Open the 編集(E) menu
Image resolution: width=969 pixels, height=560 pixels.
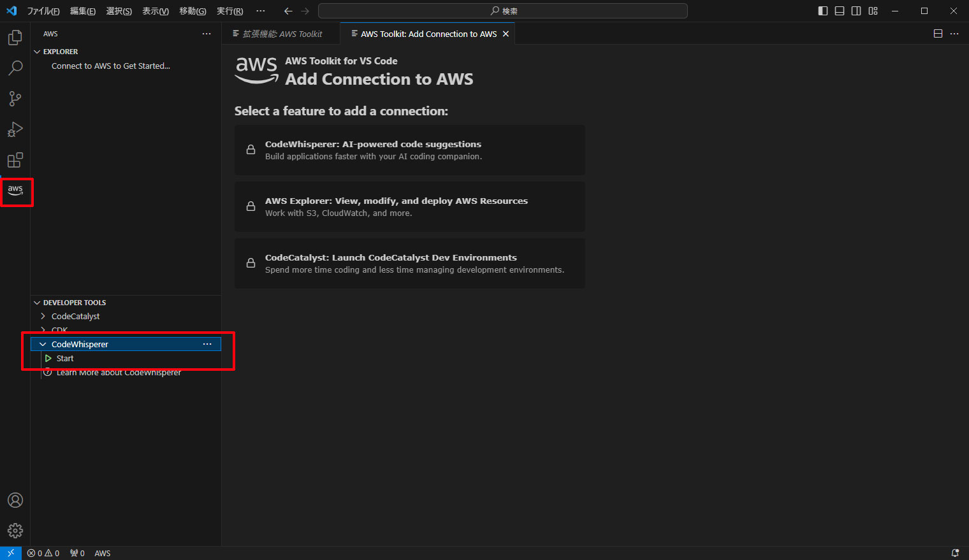tap(83, 11)
